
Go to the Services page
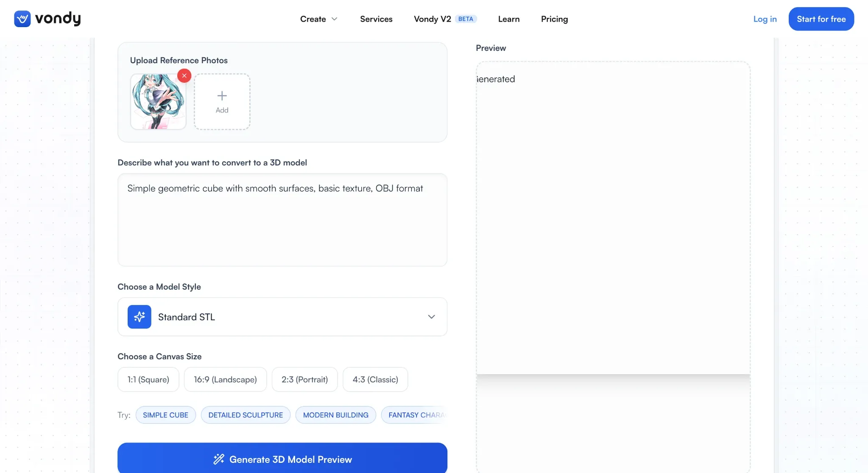[x=376, y=19]
